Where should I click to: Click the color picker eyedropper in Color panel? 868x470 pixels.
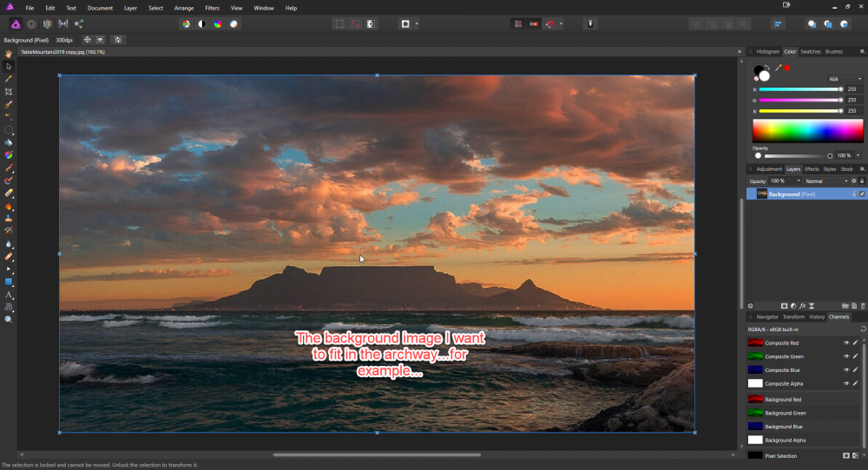coord(778,68)
